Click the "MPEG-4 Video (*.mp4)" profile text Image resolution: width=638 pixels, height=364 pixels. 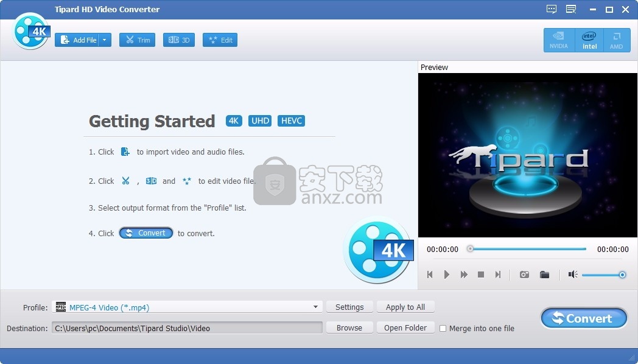[x=110, y=307]
